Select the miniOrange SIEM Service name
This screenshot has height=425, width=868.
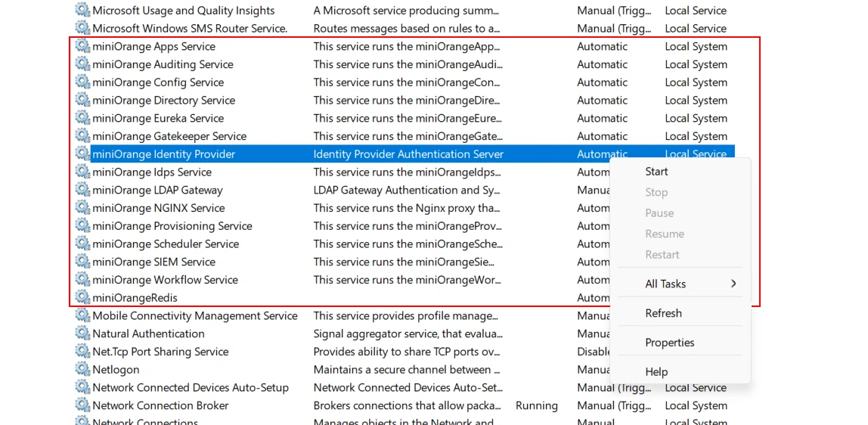point(154,262)
